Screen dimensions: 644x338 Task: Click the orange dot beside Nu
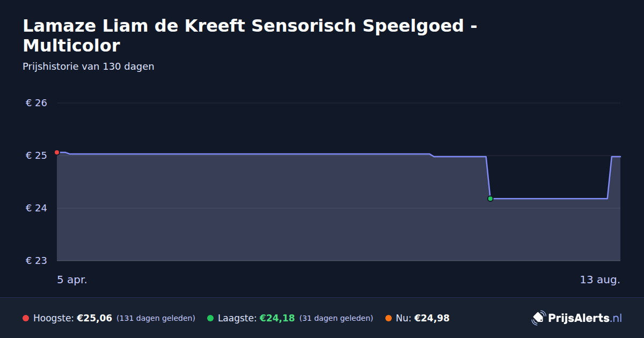[389, 318]
